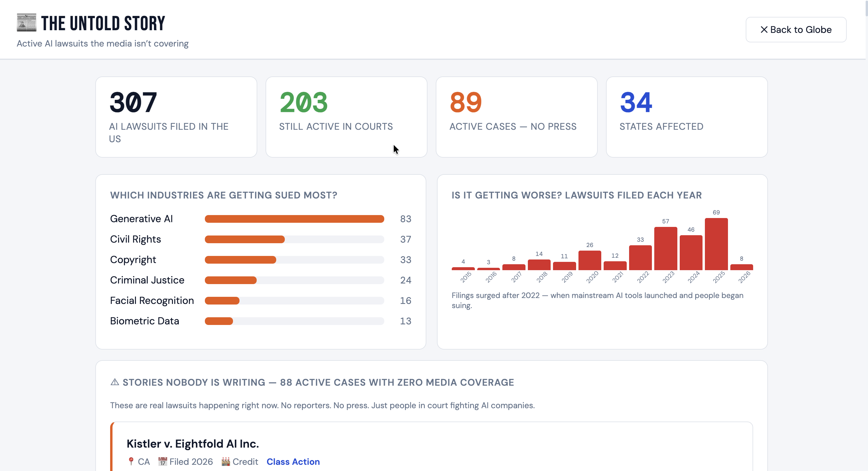This screenshot has width=868, height=471.
Task: Click the Generative AI progress bar
Action: coord(294,219)
